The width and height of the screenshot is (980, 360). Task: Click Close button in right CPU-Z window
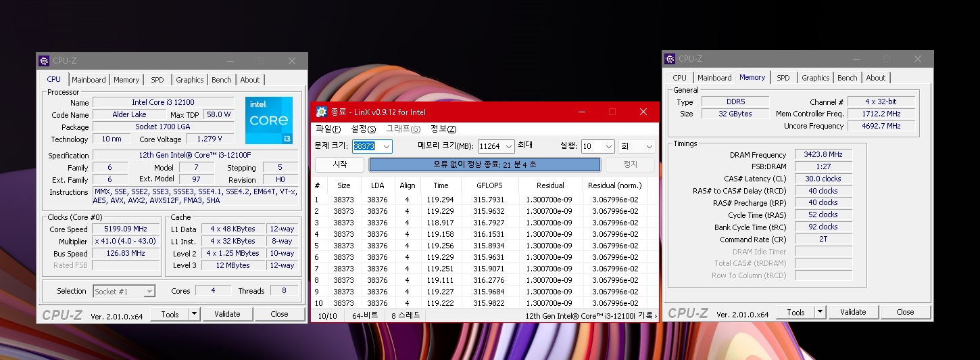pyautogui.click(x=905, y=312)
